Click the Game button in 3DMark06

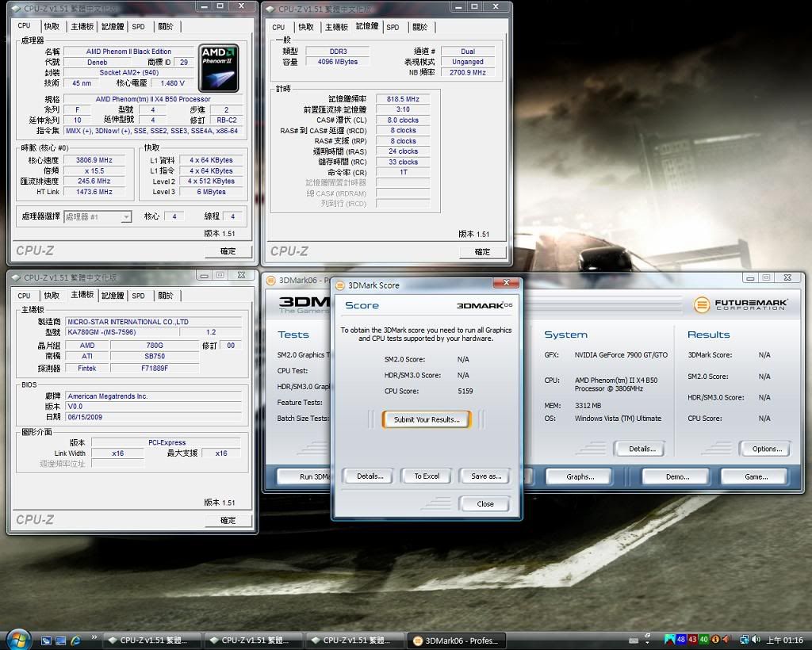tap(755, 476)
